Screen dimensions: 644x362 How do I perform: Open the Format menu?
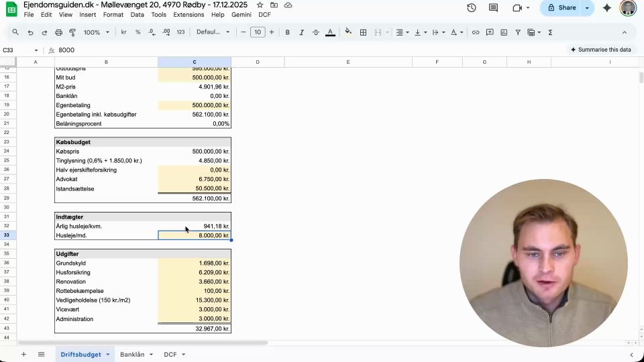tap(113, 15)
